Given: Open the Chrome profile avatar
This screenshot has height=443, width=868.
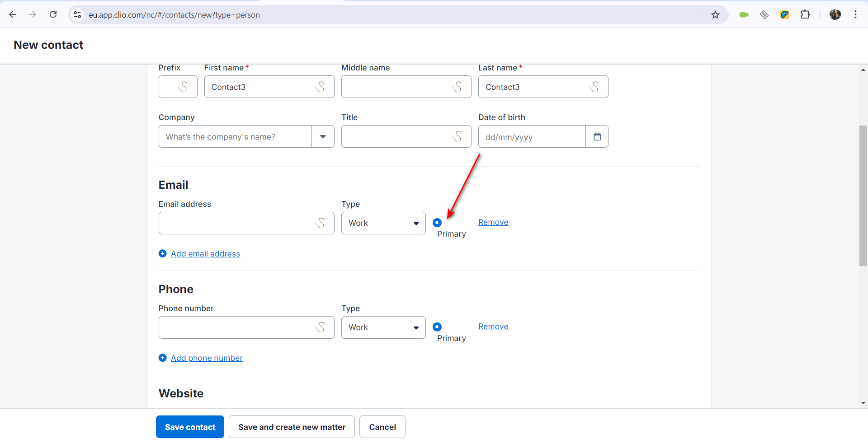Looking at the screenshot, I should tap(835, 14).
